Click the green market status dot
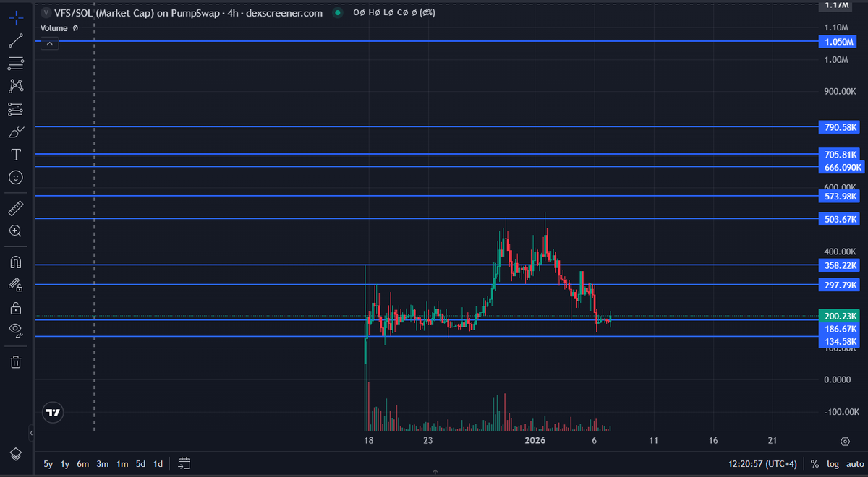This screenshot has width=868, height=477. click(x=337, y=13)
